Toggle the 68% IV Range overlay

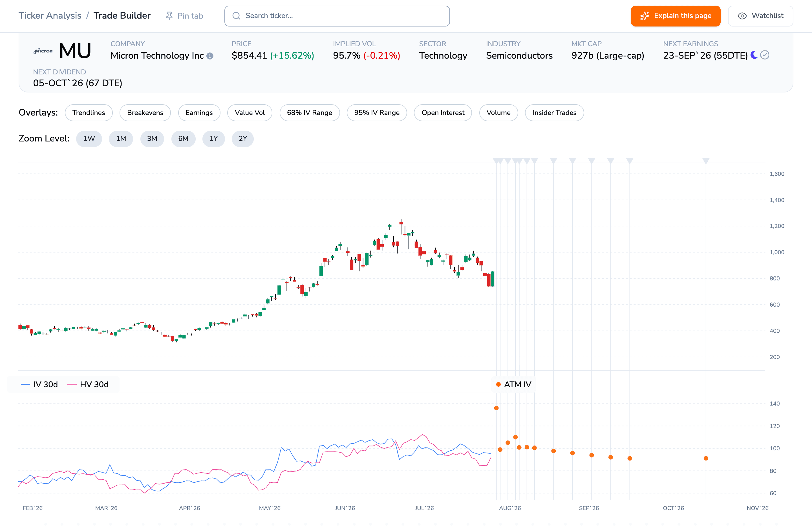coord(310,112)
